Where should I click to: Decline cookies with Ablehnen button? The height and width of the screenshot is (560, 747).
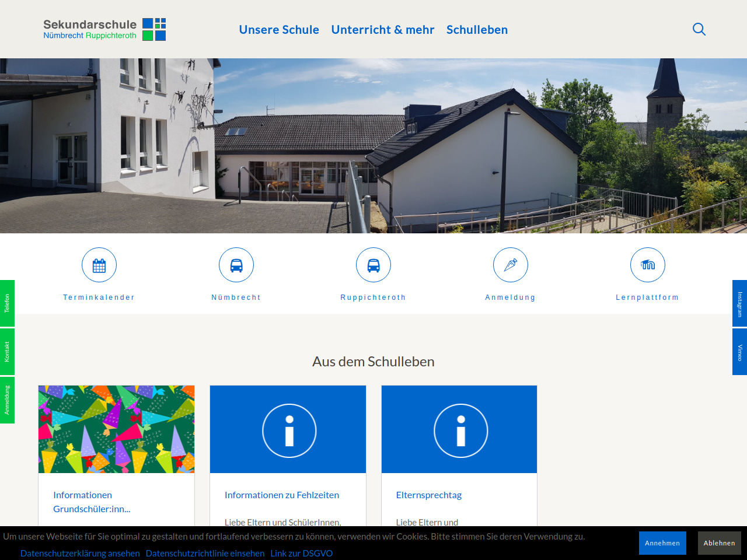[x=719, y=543]
